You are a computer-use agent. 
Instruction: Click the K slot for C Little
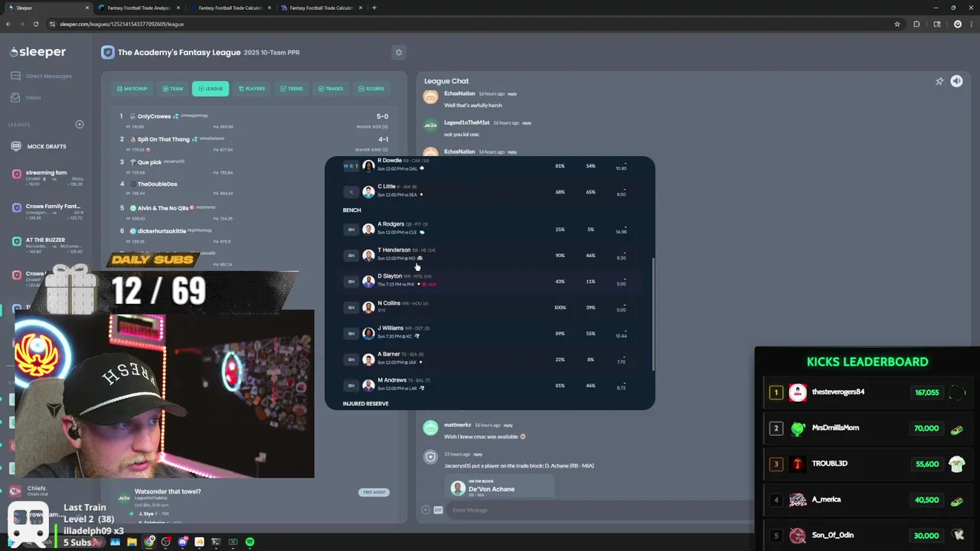point(351,191)
